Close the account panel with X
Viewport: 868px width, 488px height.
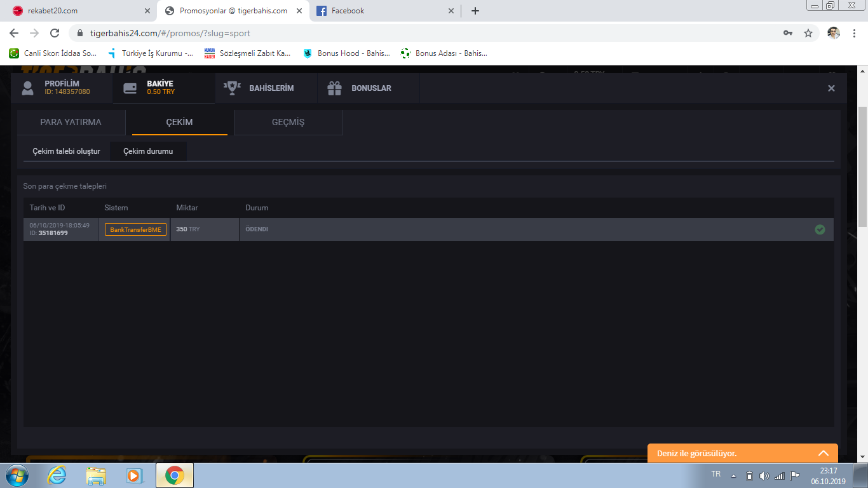pos(831,88)
